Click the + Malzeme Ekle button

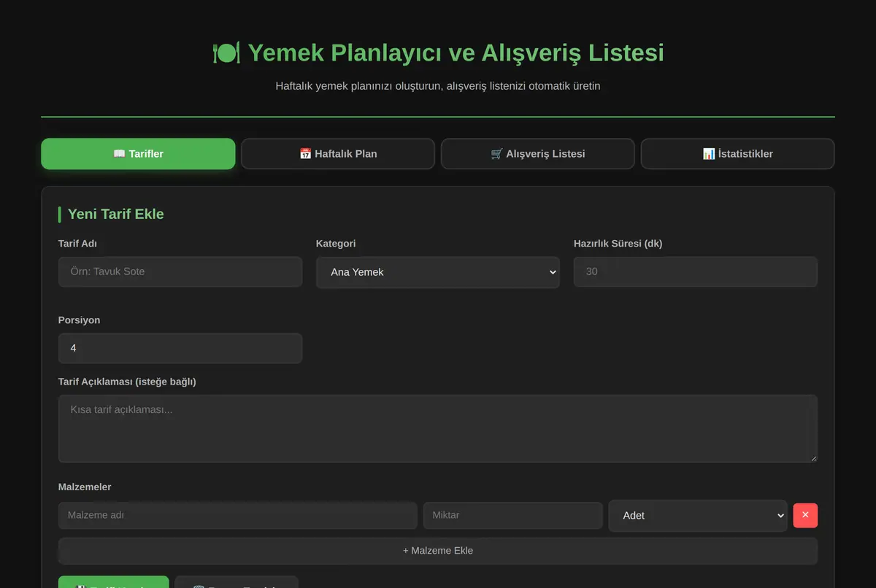pyautogui.click(x=438, y=551)
